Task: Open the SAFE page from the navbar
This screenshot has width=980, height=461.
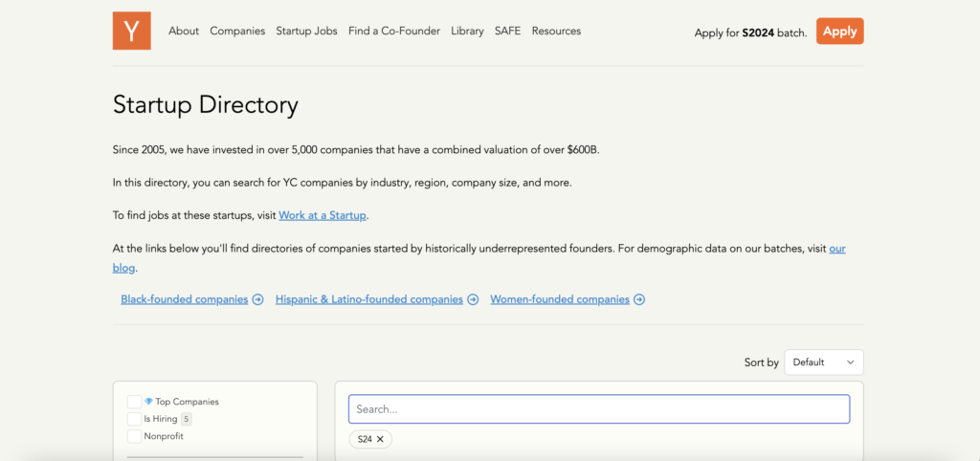Action: pyautogui.click(x=507, y=31)
